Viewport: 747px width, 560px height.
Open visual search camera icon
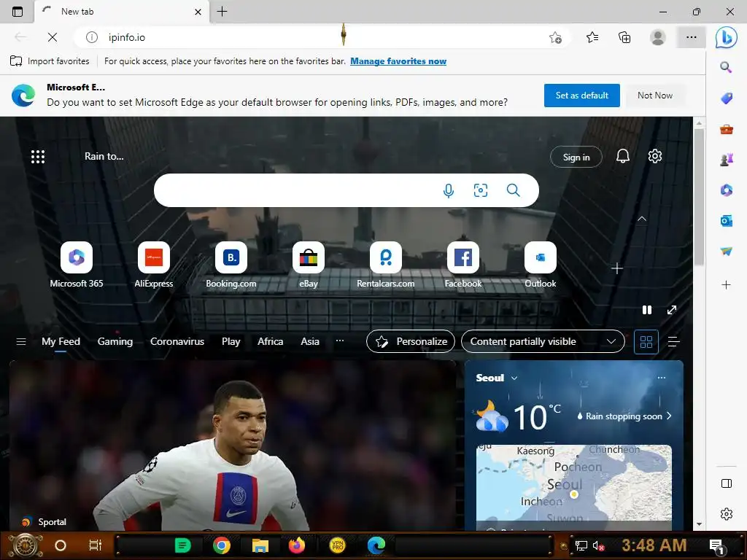480,190
